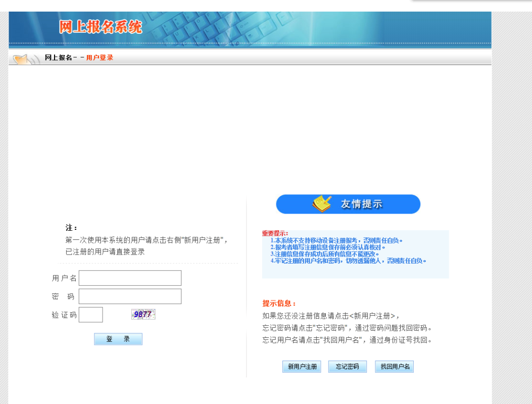Click the 注: note label above login form

click(x=71, y=228)
